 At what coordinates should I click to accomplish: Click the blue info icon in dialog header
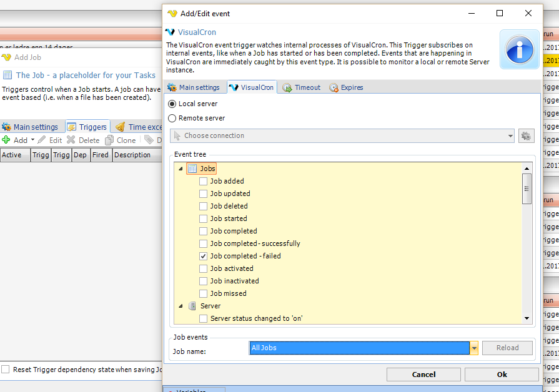point(520,49)
